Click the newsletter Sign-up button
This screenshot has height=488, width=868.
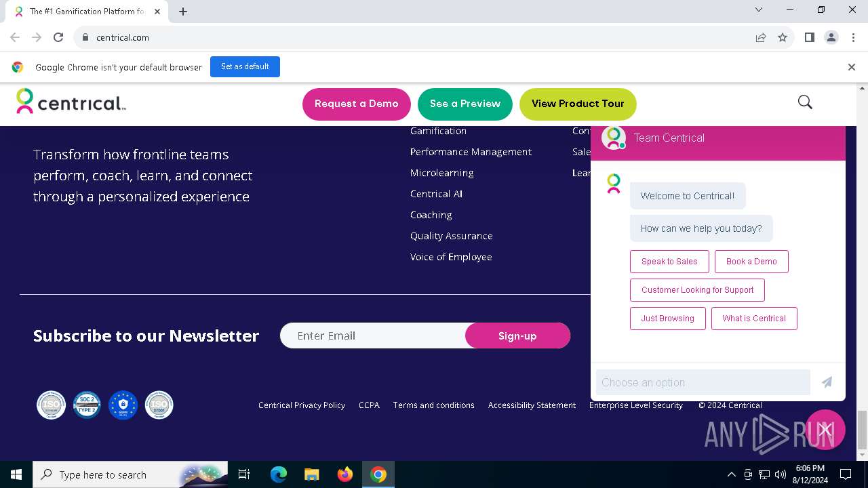517,335
